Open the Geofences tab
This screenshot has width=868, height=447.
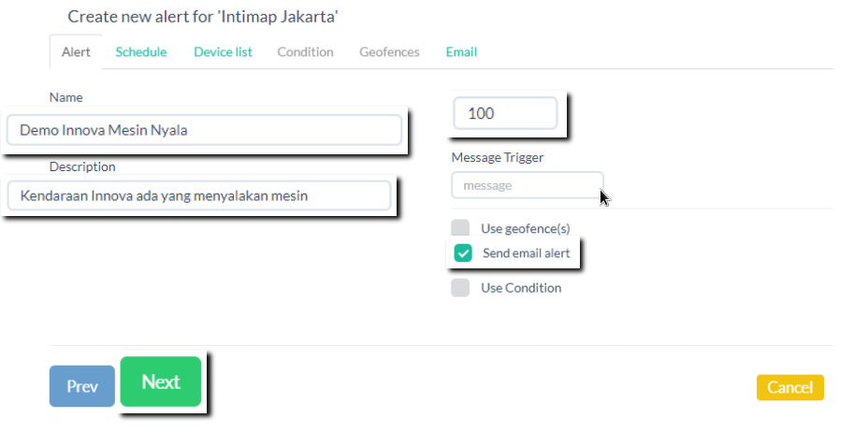click(389, 52)
